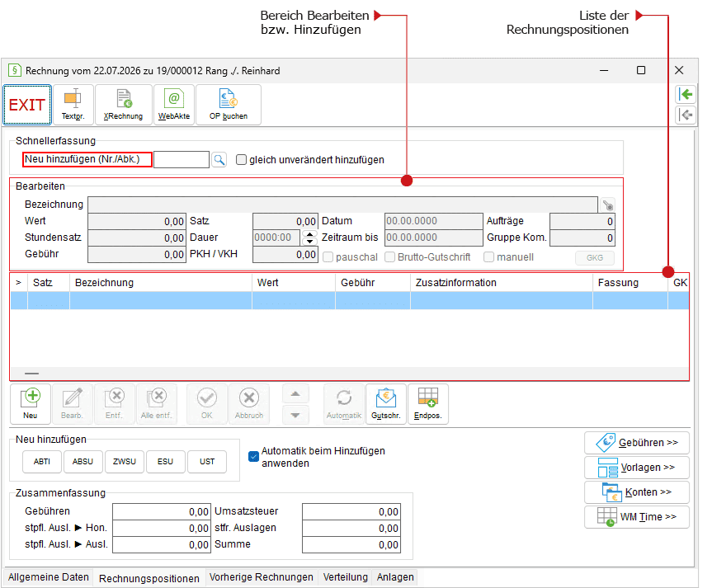Create an XRechnung
This screenshot has height=588, width=712.
[x=123, y=105]
